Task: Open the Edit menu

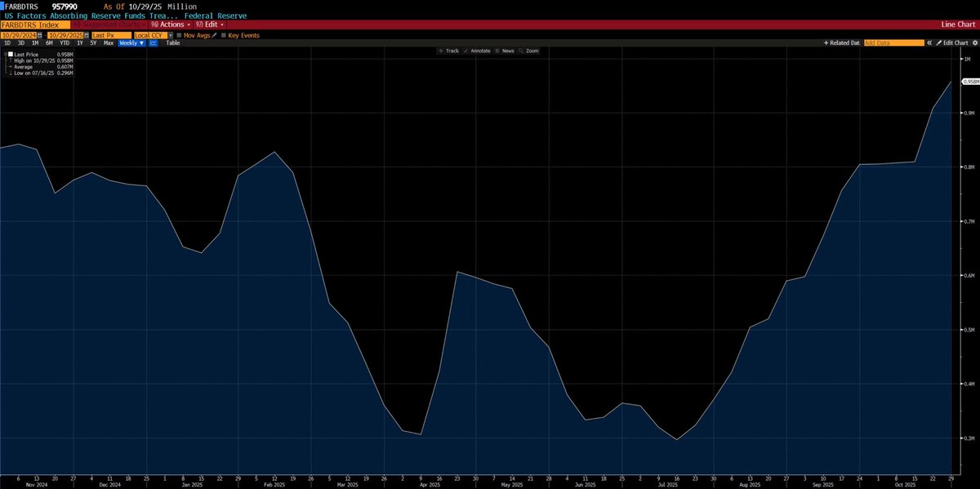Action: pos(210,24)
